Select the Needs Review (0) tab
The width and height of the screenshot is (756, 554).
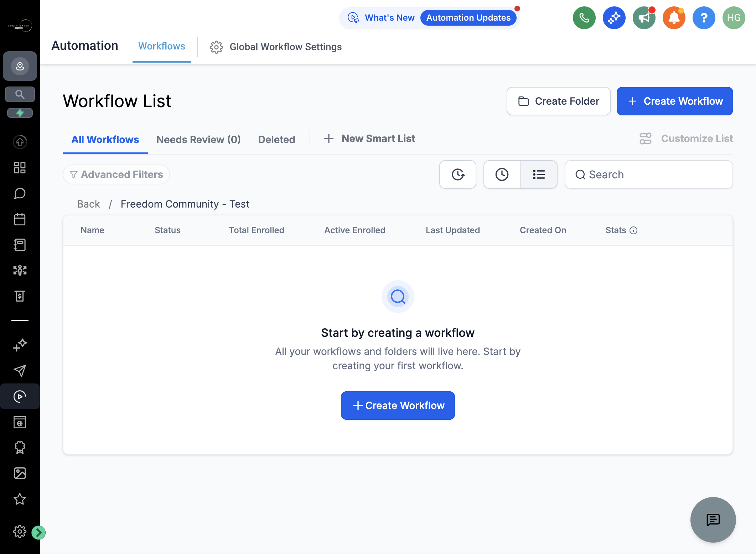(x=198, y=140)
